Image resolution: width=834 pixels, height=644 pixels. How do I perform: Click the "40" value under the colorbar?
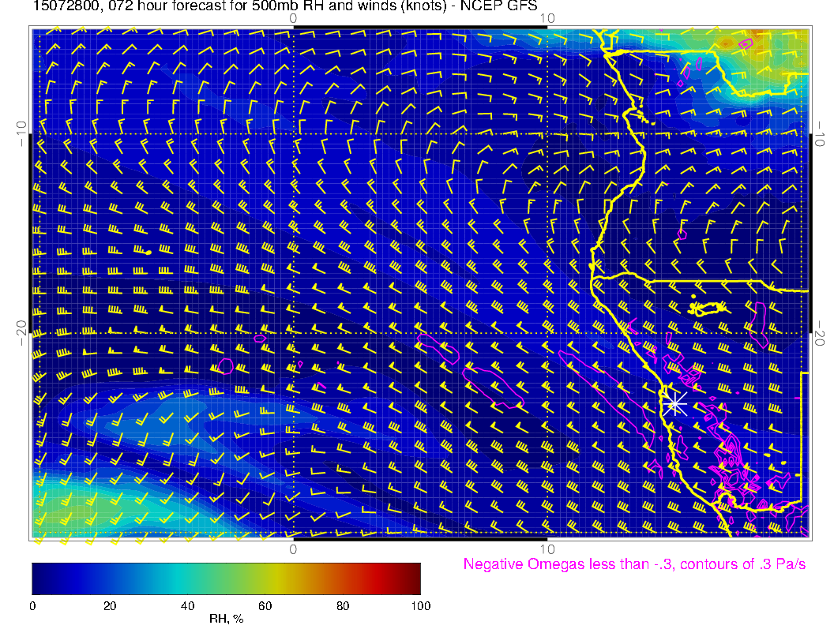point(187,606)
